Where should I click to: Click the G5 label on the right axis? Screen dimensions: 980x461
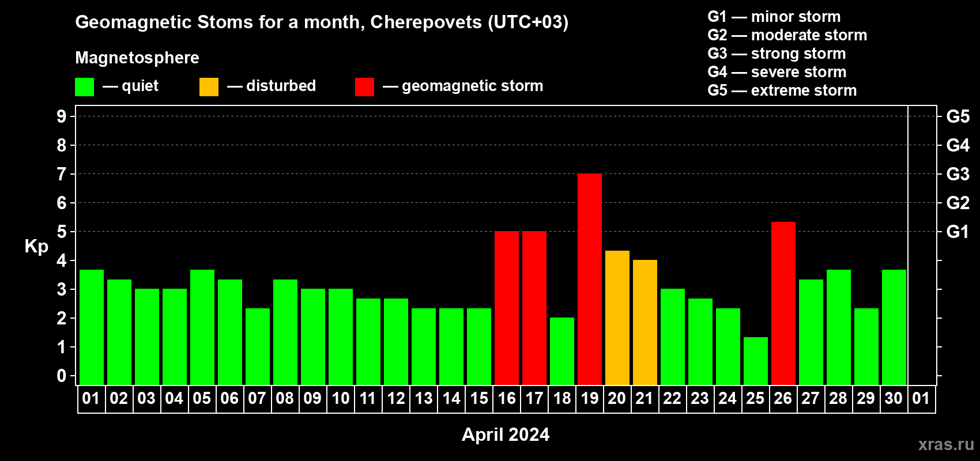coord(958,116)
